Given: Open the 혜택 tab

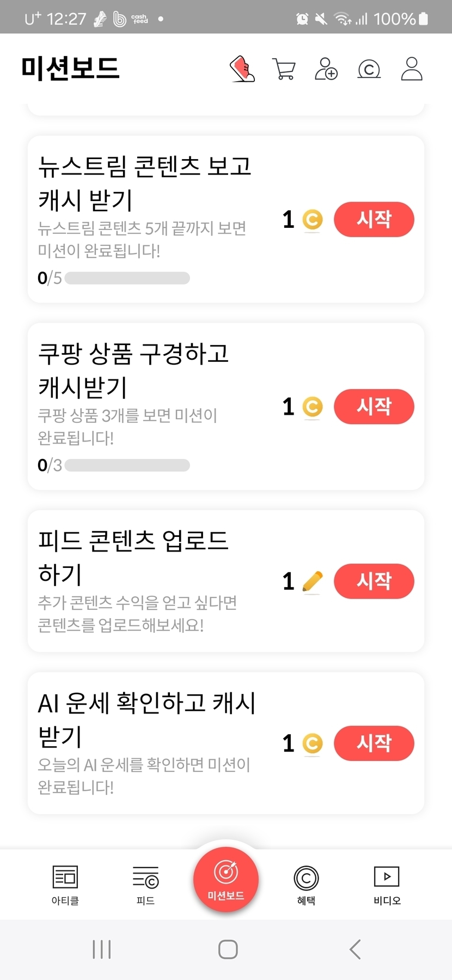Looking at the screenshot, I should [306, 885].
